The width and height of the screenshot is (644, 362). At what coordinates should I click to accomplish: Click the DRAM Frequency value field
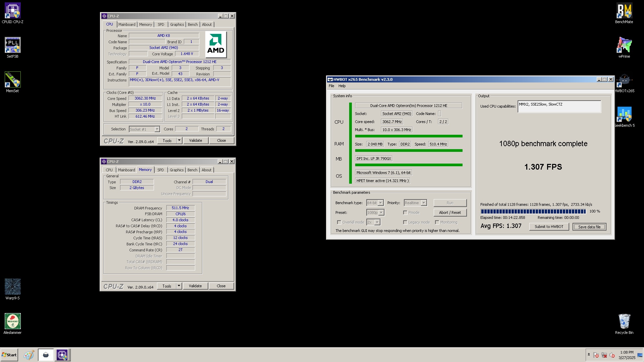coord(180,208)
